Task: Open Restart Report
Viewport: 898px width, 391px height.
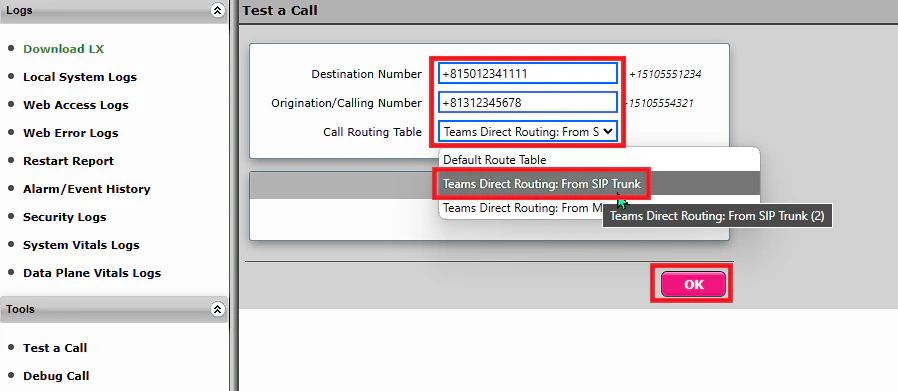Action: (x=68, y=161)
